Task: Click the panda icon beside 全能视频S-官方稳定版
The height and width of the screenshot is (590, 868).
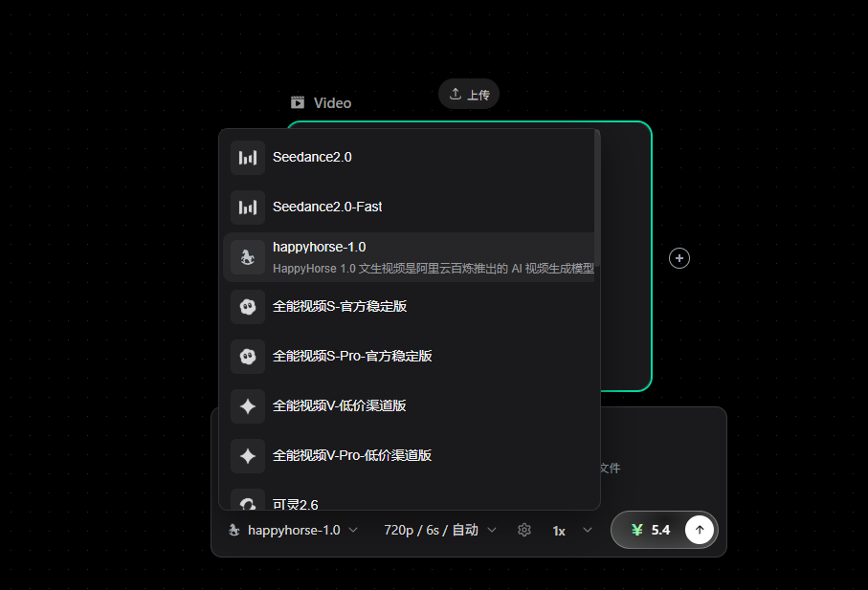Action: pyautogui.click(x=247, y=306)
